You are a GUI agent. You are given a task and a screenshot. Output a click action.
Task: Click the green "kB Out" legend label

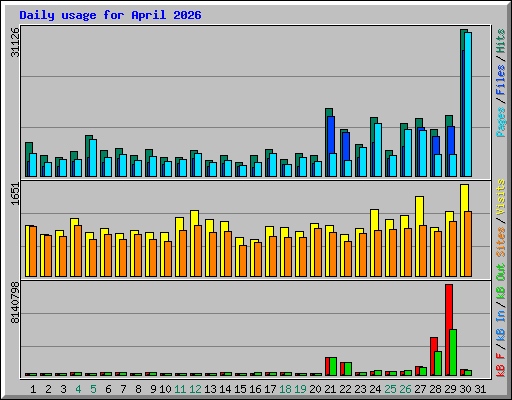click(501, 282)
